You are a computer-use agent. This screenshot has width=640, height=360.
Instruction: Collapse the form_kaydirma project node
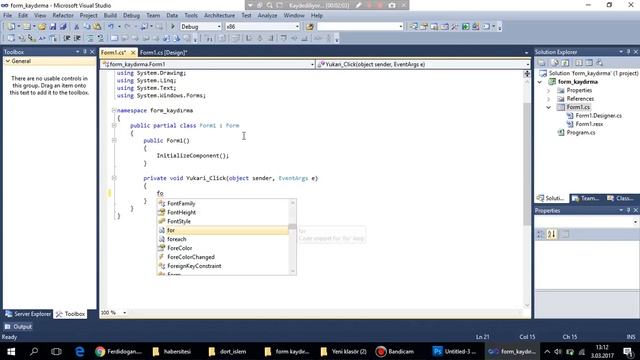[540, 82]
